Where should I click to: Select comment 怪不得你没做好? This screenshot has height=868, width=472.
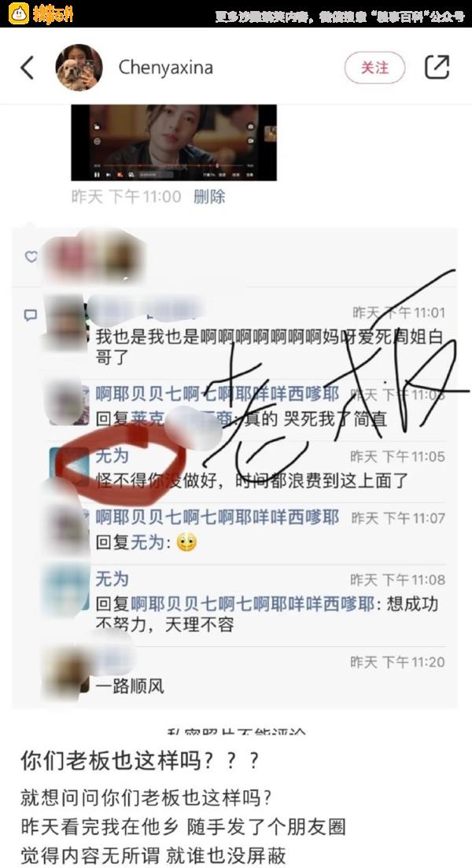coord(252,480)
